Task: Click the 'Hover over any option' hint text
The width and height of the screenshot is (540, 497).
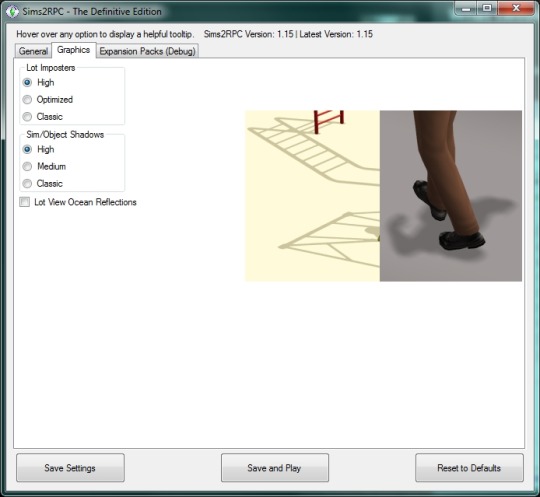Action: [x=105, y=34]
